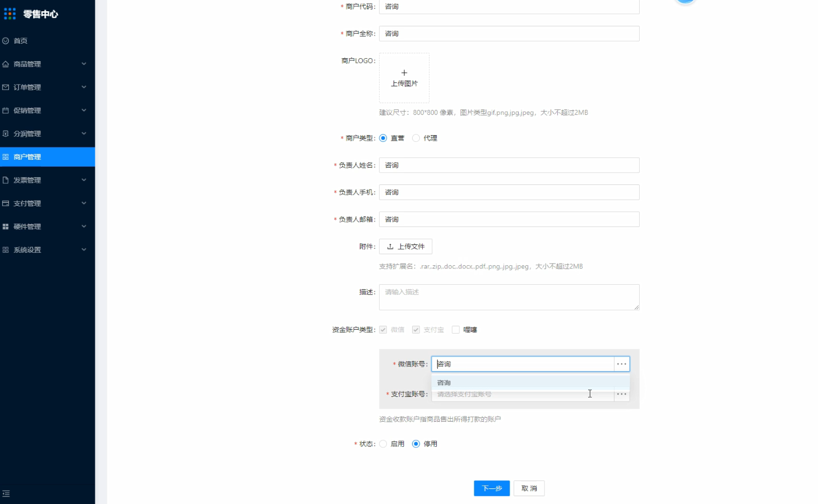Set status to 启用
Screen dimensions: 818x504
pyautogui.click(x=383, y=444)
